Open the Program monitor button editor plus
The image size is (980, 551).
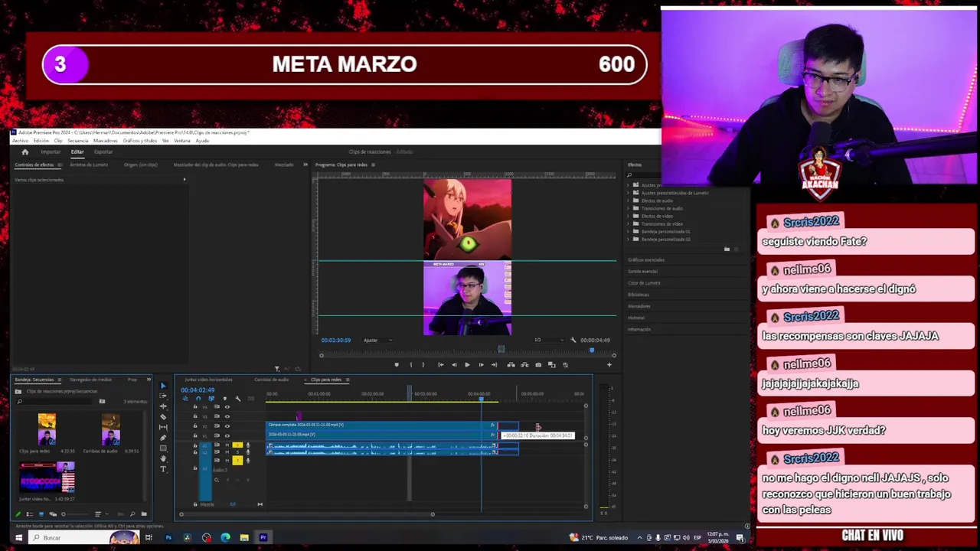[609, 365]
